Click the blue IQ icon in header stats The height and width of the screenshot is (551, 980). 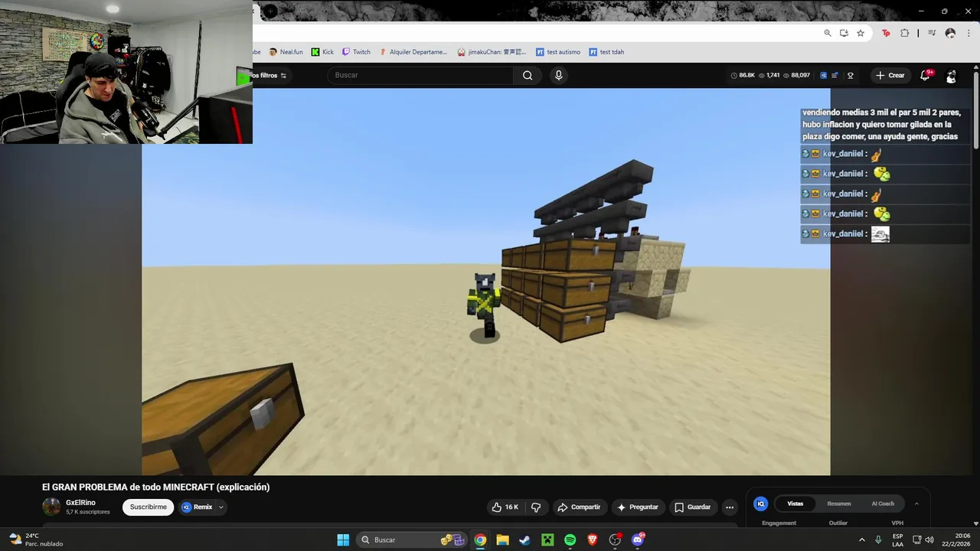[x=824, y=75]
